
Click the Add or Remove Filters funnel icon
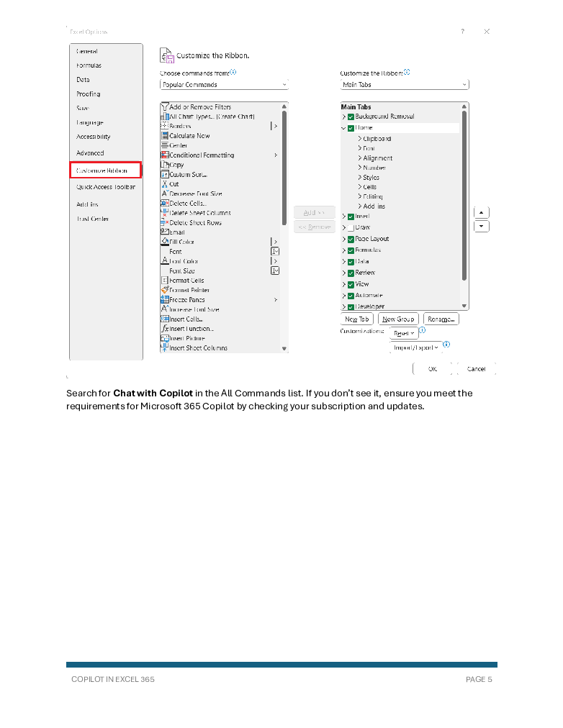164,106
